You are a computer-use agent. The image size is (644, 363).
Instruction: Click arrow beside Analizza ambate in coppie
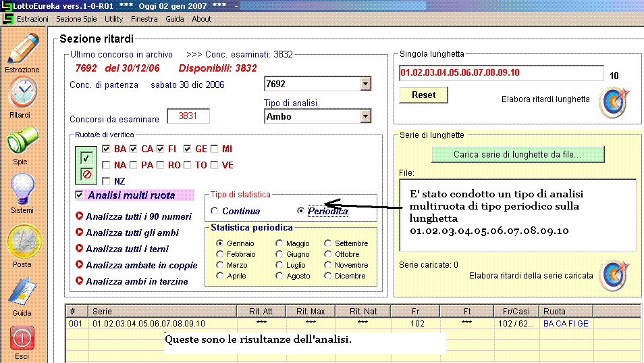click(x=79, y=264)
